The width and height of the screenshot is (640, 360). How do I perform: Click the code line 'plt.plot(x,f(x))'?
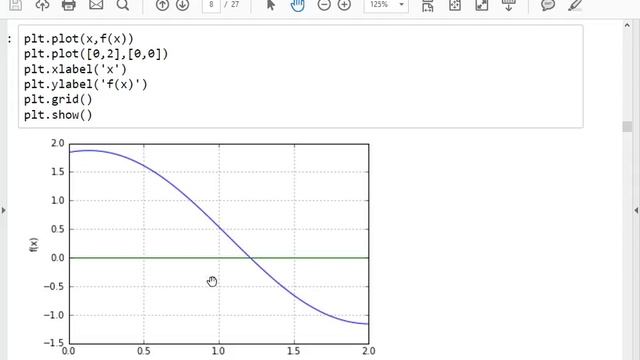click(x=79, y=39)
